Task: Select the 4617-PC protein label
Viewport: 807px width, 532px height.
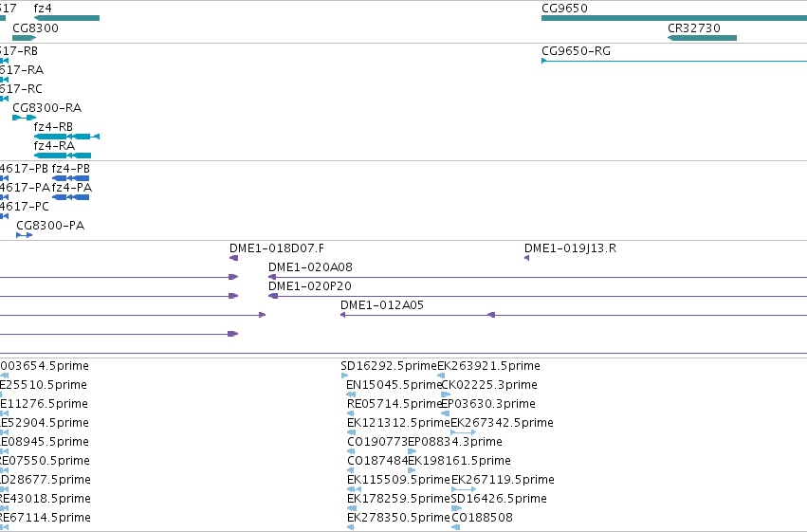Action: pos(25,207)
